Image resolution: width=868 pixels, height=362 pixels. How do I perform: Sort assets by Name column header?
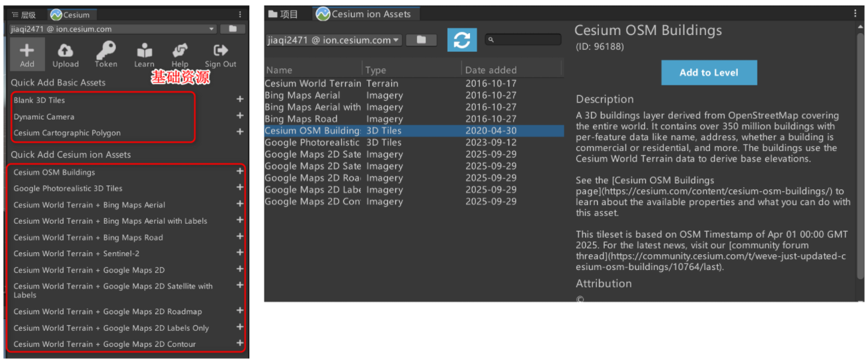(313, 69)
